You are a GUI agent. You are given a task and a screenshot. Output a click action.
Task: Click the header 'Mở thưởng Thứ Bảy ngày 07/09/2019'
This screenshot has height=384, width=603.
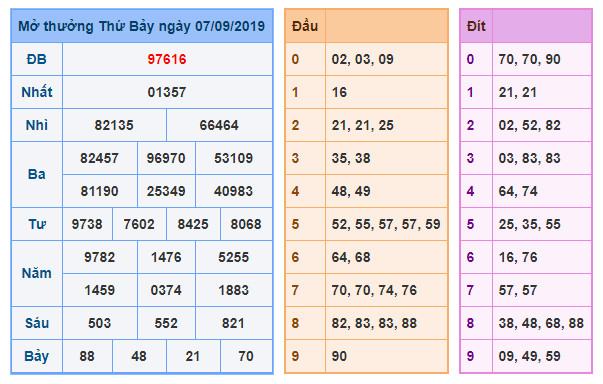tap(142, 26)
